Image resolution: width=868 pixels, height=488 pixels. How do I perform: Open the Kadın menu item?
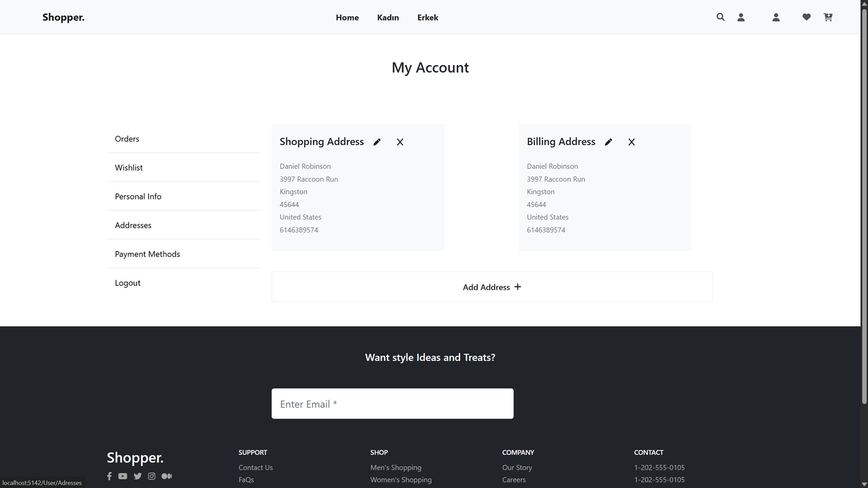pos(388,17)
